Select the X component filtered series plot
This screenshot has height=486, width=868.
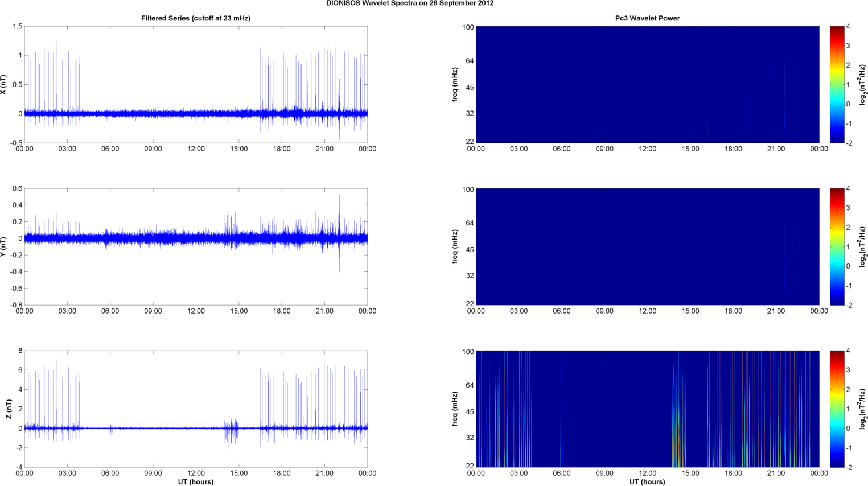[196, 84]
